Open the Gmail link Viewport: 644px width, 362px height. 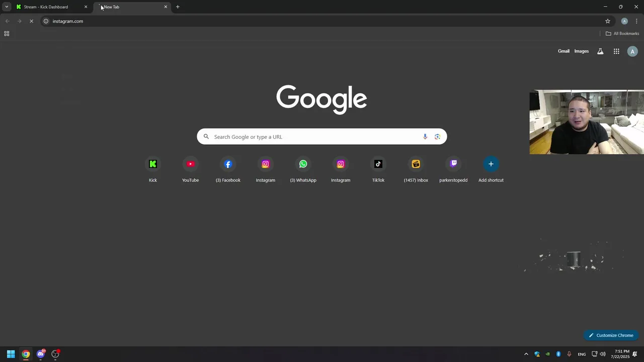click(x=563, y=51)
